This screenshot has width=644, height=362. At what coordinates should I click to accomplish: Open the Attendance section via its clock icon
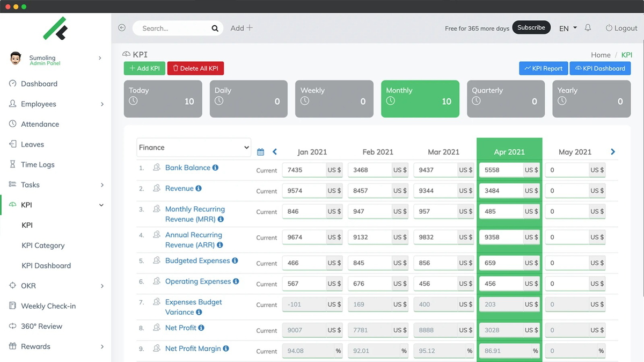[12, 124]
